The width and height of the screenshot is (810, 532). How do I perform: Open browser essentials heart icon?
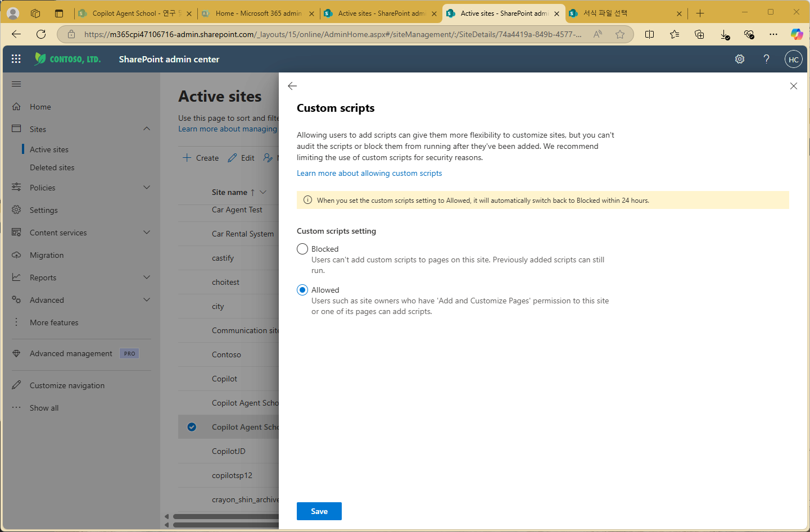(x=749, y=34)
